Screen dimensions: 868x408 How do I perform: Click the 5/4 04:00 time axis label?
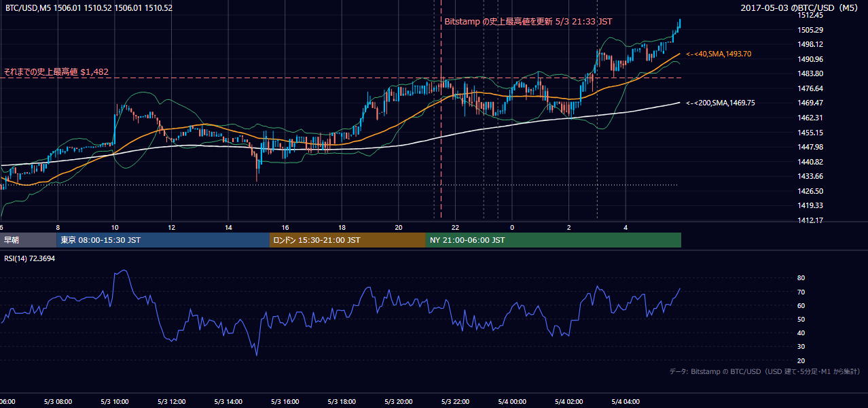(x=625, y=402)
